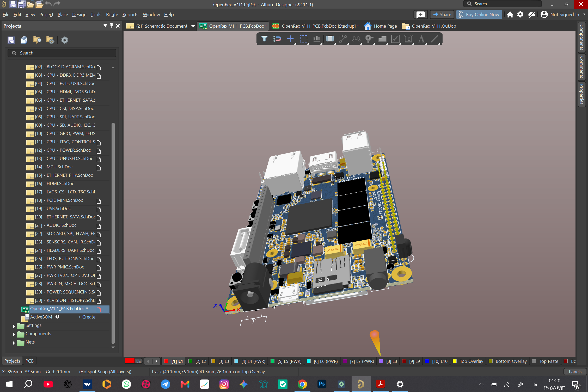
Task: Launch Chrome from the taskbar
Action: (302, 384)
